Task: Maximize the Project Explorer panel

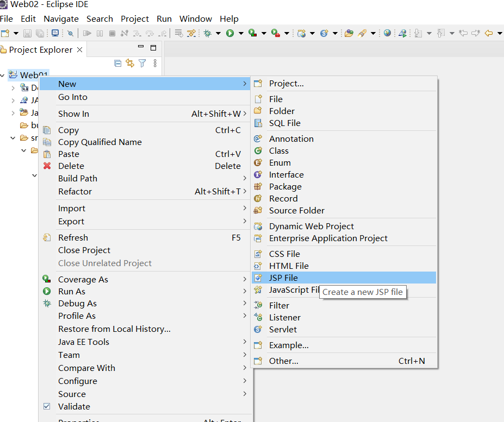Action: coord(153,48)
